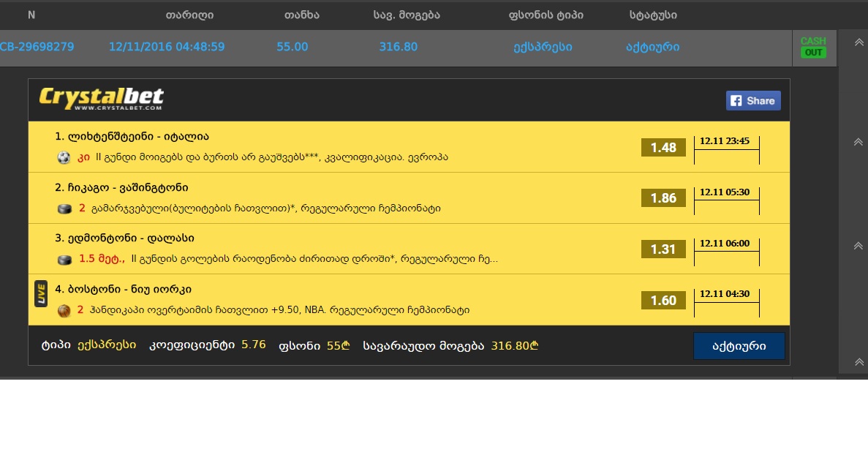Share the bet slip on Facebook
Viewport: 868px width, 474px height.
point(753,101)
